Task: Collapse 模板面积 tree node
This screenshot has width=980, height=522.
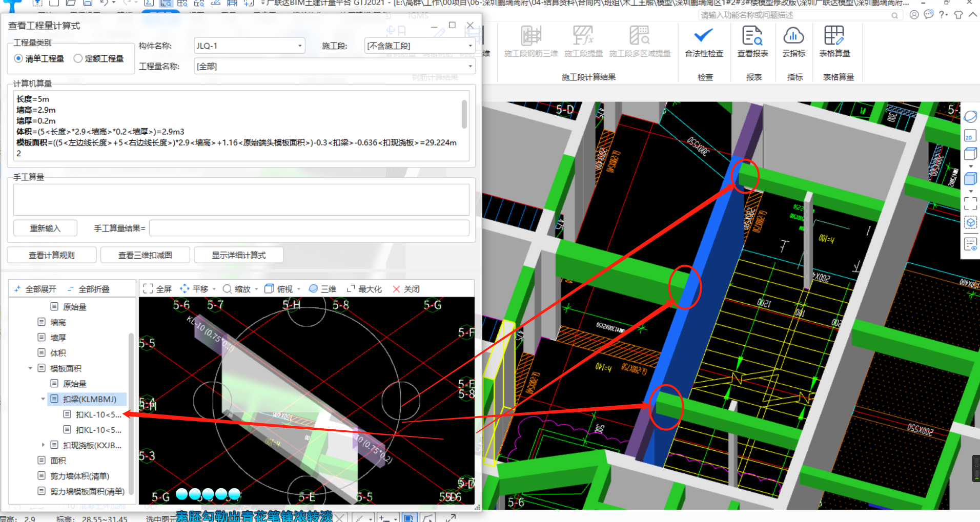Action: point(30,368)
